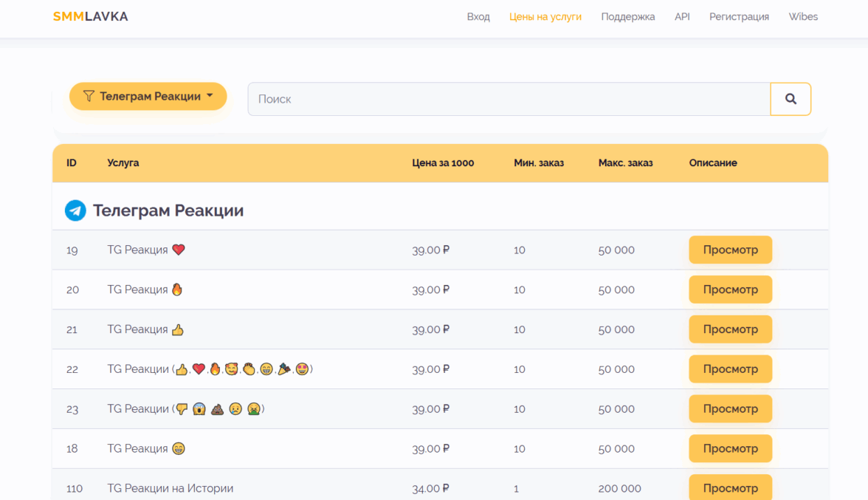Image resolution: width=868 pixels, height=500 pixels.
Task: Click the thumbs-up emoji in row 21
Action: point(178,329)
